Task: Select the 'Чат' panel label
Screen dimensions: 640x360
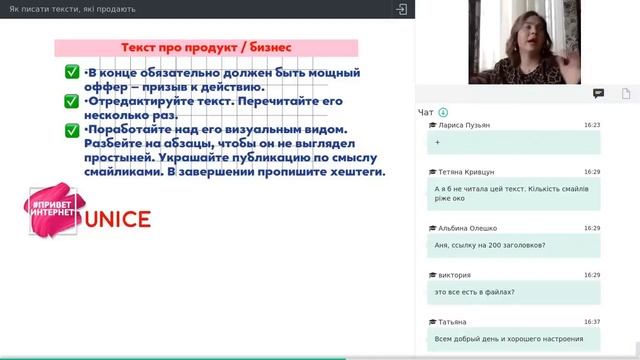Action: point(425,112)
